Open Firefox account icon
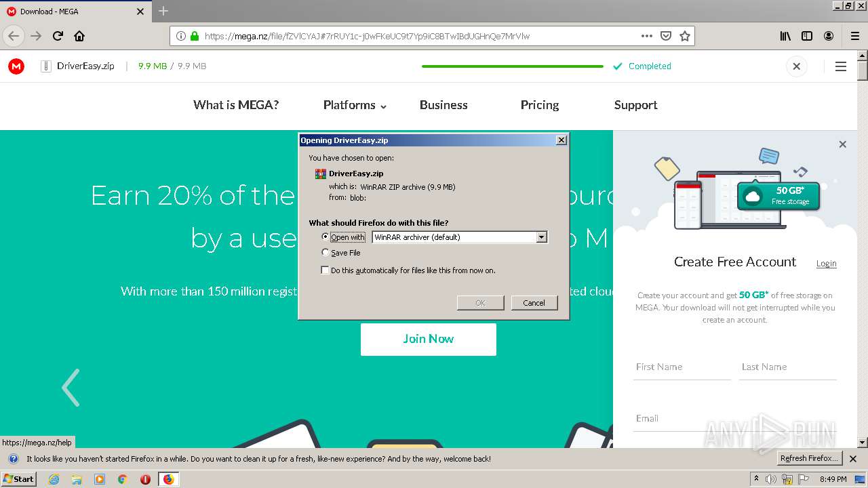Image resolution: width=868 pixels, height=488 pixels. click(829, 36)
